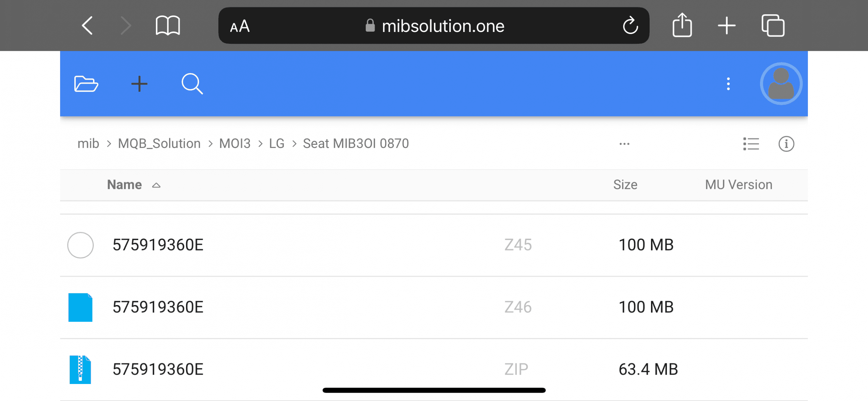Show Safari tabs overview
This screenshot has width=868, height=401.
pyautogui.click(x=773, y=25)
